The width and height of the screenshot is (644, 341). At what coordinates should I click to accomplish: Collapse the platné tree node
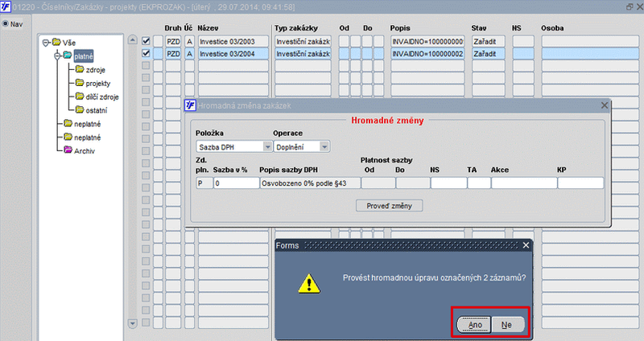(x=57, y=55)
